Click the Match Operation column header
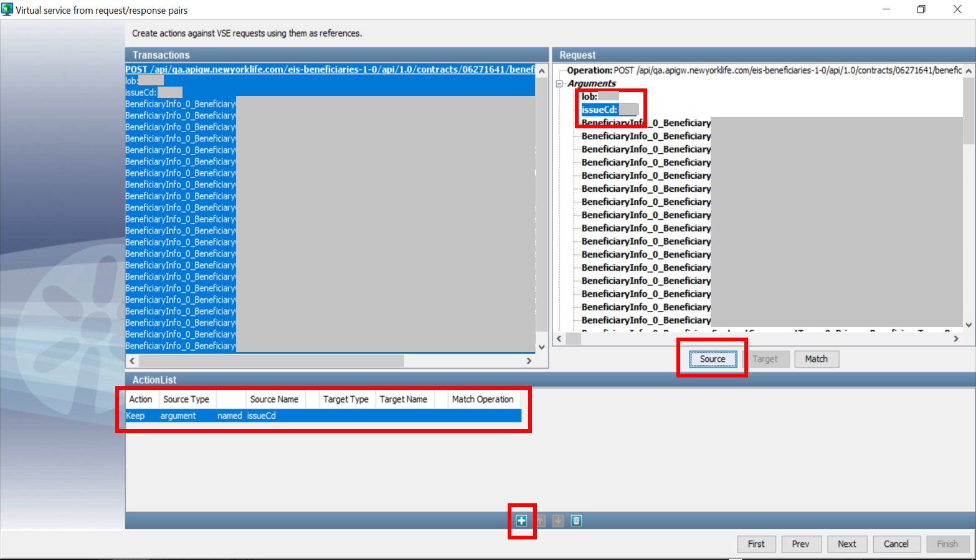This screenshot has height=560, width=976. point(483,399)
